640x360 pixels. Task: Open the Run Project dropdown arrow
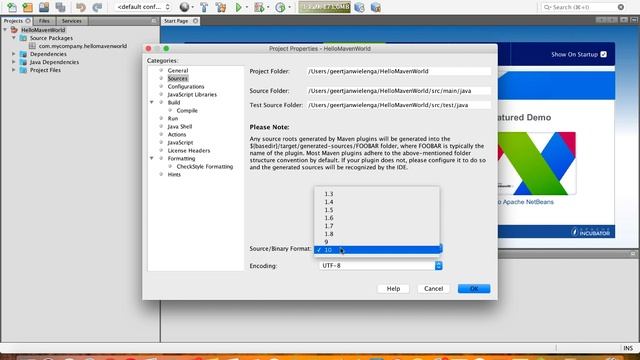coord(247,7)
